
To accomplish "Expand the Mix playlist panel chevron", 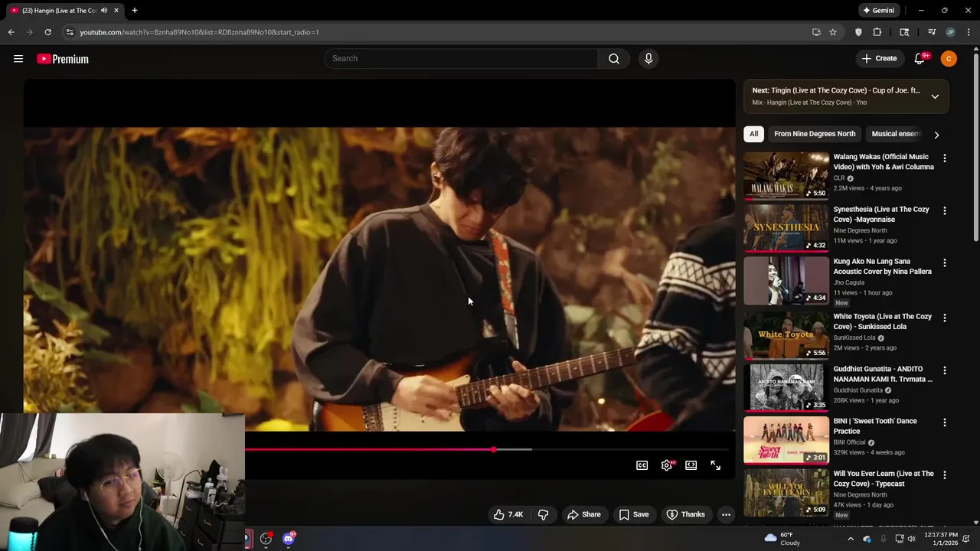I will (x=935, y=96).
